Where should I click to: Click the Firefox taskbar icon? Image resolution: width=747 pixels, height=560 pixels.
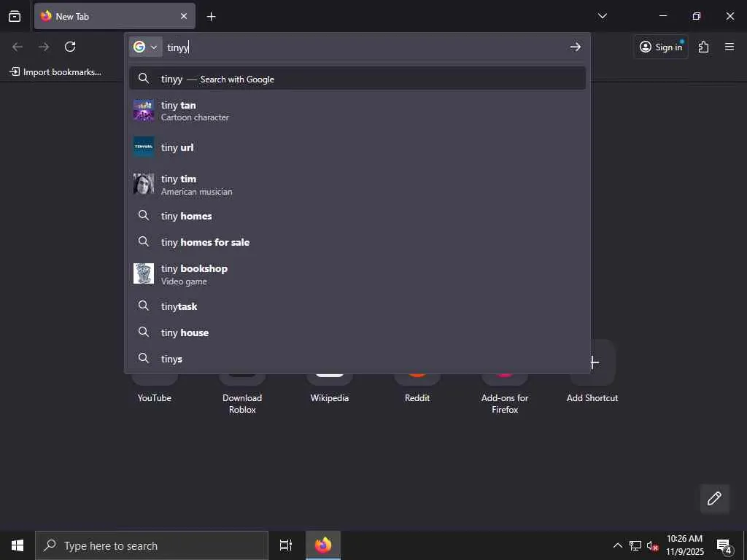323,545
